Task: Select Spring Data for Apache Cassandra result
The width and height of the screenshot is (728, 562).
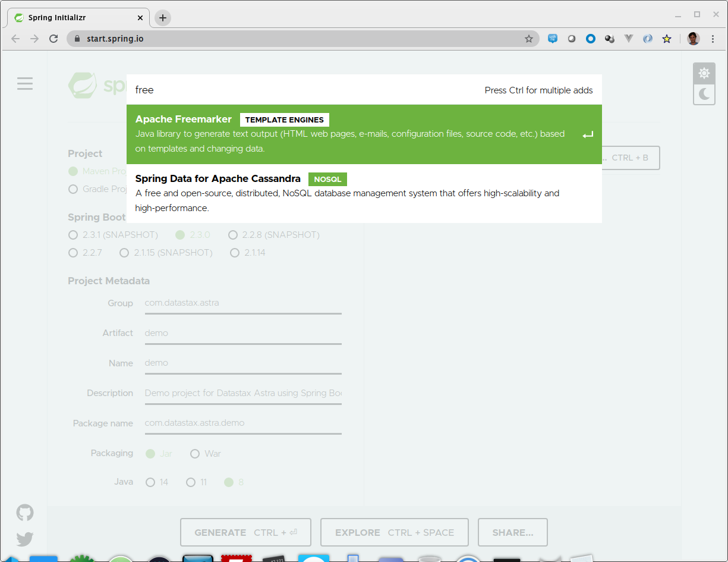Action: pyautogui.click(x=364, y=194)
